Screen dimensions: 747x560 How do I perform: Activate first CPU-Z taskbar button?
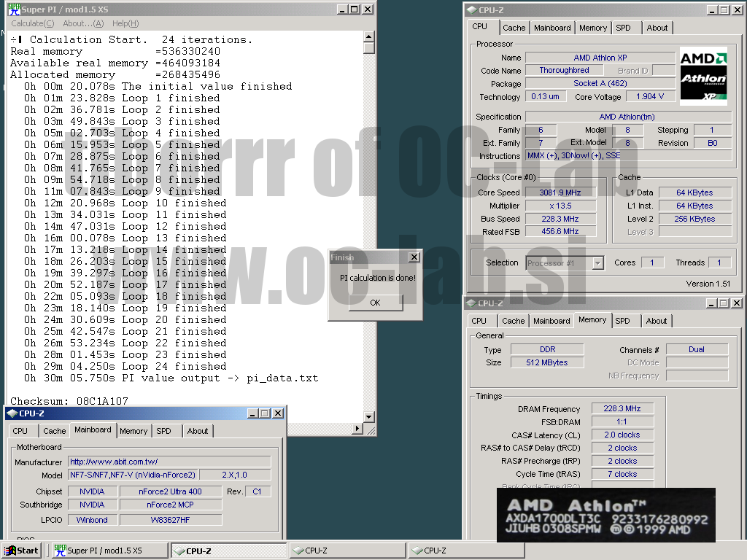coord(228,551)
